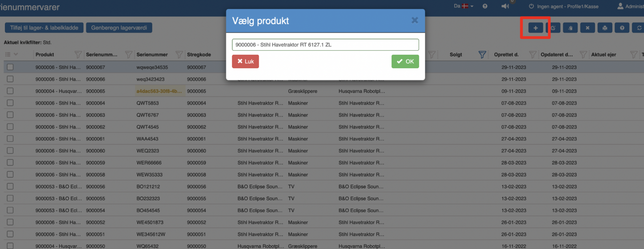
Task: Tick checkbox for serial QWT4545 row
Action: pyautogui.click(x=10, y=127)
